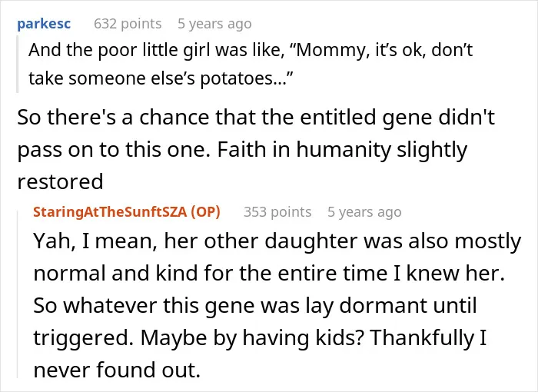The height and width of the screenshot is (392, 538).
Task: Click the 353 points score label
Action: click(x=277, y=212)
